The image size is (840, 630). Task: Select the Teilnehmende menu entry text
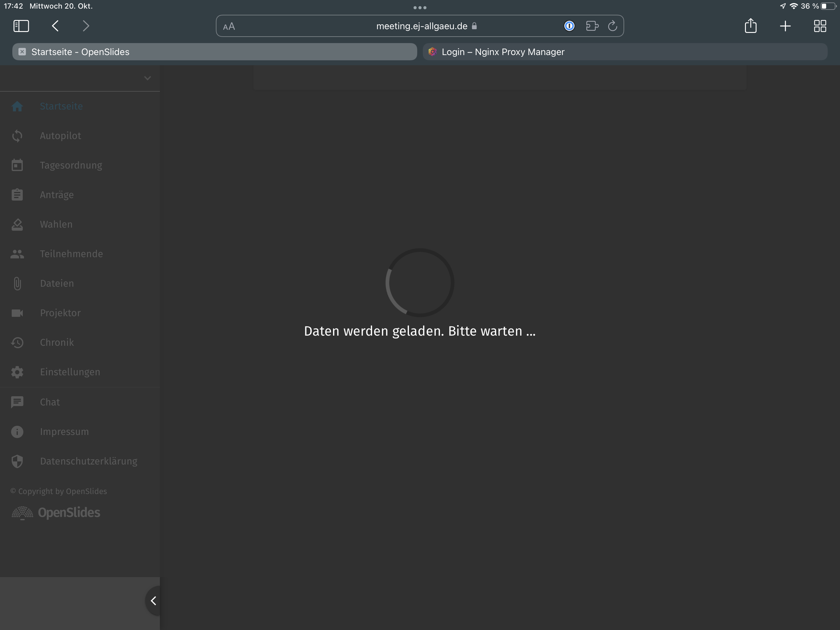coord(71,254)
